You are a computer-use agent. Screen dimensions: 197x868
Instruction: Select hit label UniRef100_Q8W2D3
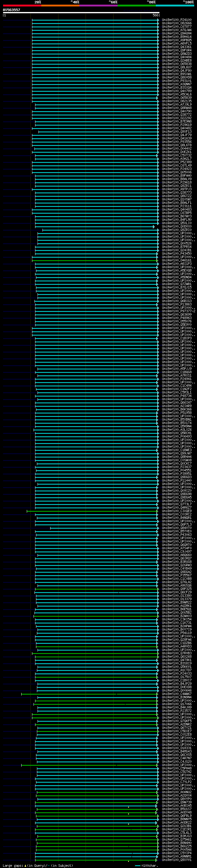[177, 54]
